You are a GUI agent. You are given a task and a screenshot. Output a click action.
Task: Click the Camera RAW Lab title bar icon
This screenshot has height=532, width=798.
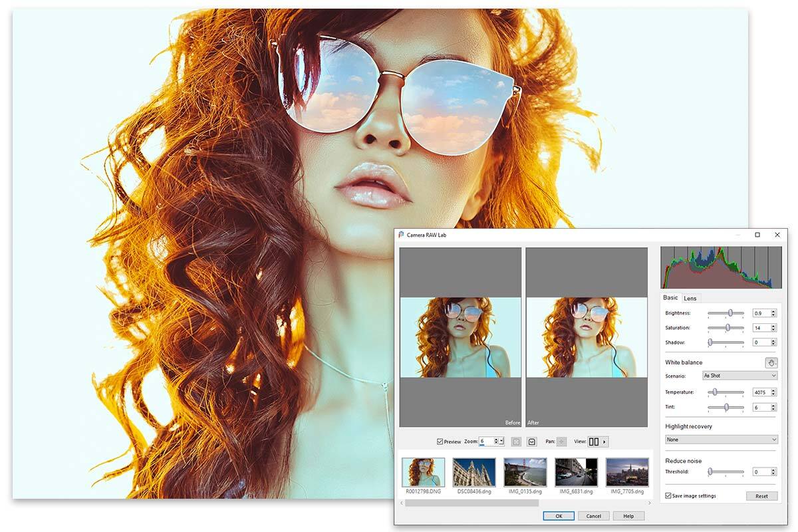click(401, 235)
